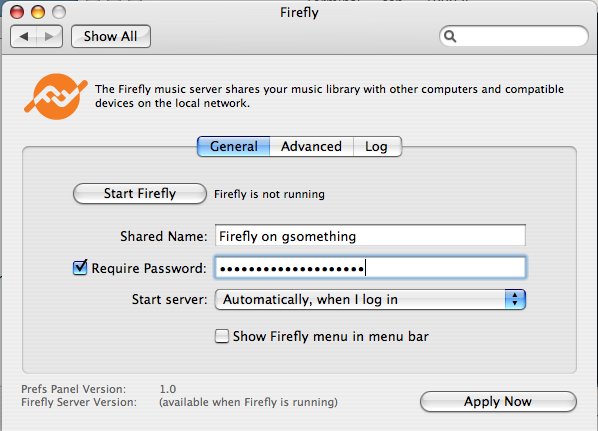Click the forward arrow navigation button
Image resolution: width=598 pixels, height=431 pixels.
(50, 37)
